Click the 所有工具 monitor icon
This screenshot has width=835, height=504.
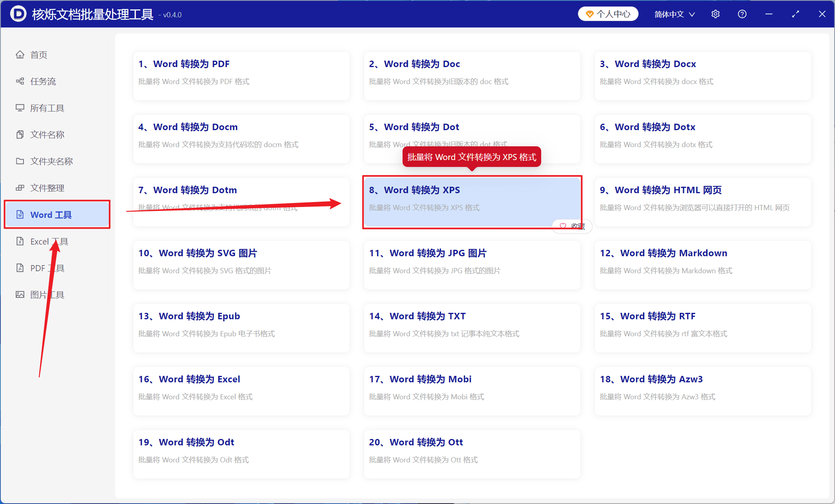pyautogui.click(x=20, y=108)
